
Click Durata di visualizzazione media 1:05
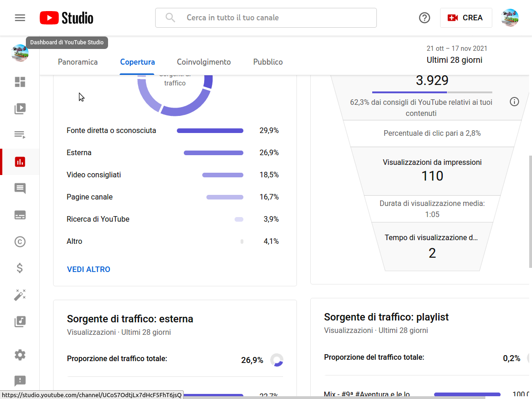coord(432,209)
